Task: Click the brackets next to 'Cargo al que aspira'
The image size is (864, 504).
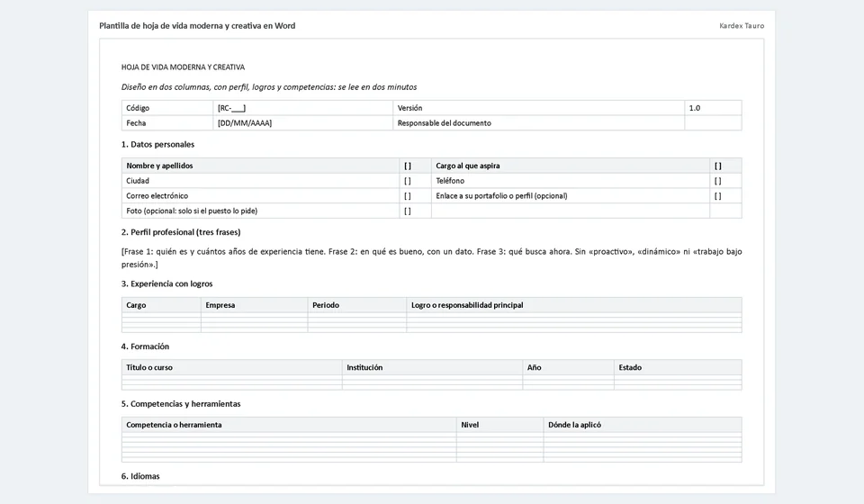Action: [x=718, y=166]
